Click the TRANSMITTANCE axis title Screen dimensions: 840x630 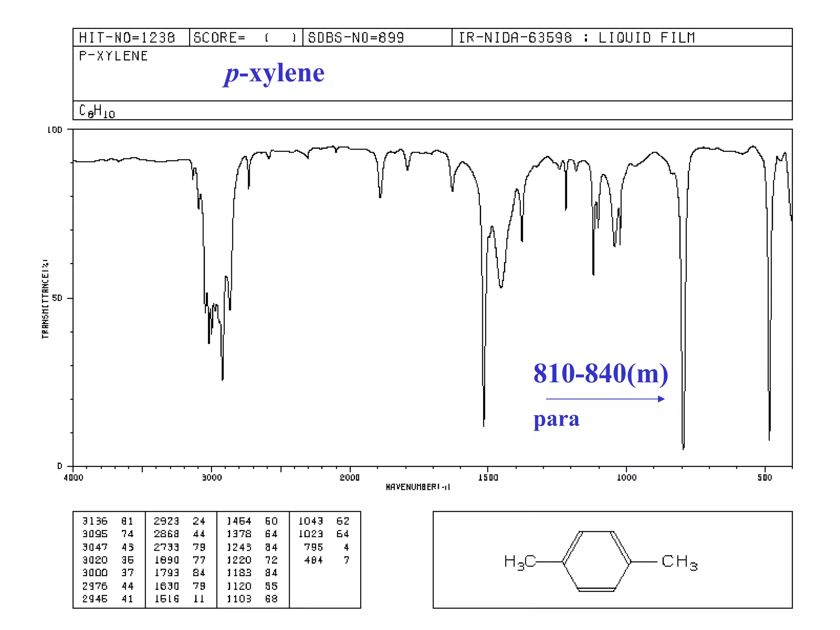click(x=45, y=299)
